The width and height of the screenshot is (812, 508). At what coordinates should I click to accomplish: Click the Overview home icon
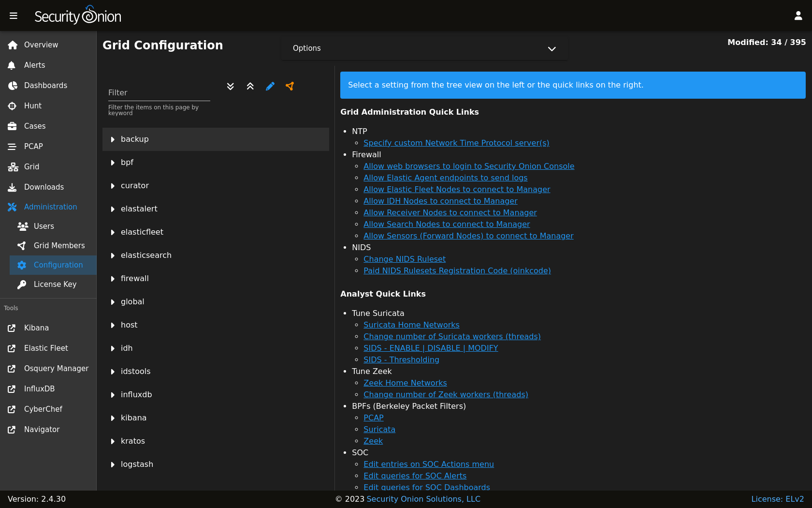13,45
